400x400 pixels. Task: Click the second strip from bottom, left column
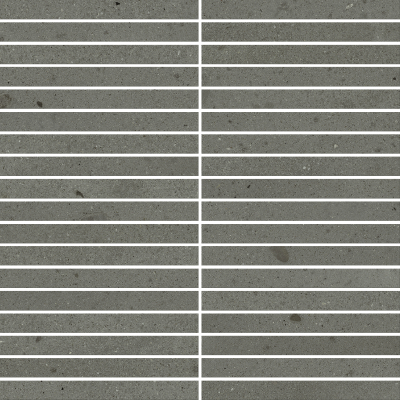tap(99, 368)
